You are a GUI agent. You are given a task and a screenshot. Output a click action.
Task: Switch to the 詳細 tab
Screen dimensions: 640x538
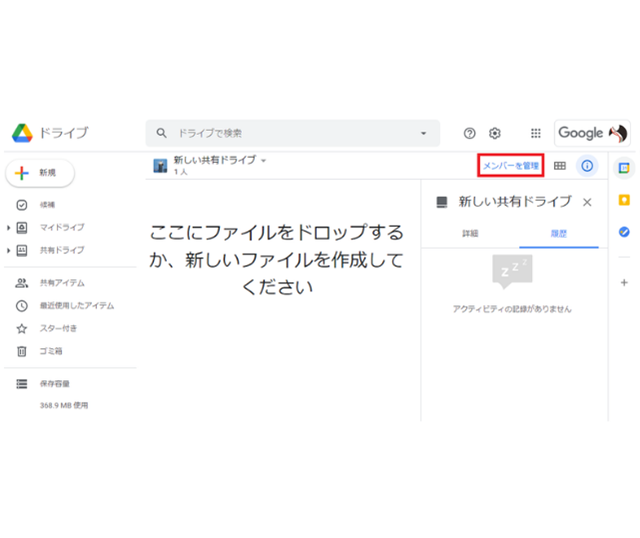(470, 233)
